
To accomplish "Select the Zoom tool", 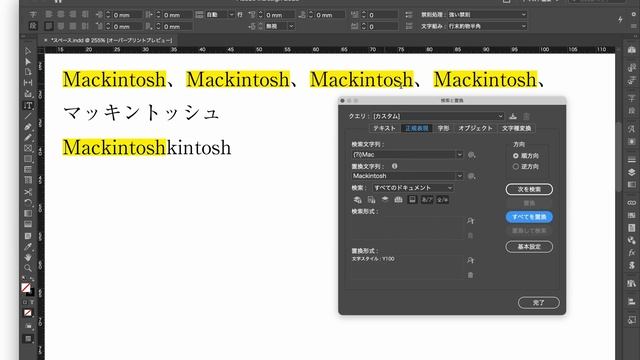I will click(x=28, y=268).
